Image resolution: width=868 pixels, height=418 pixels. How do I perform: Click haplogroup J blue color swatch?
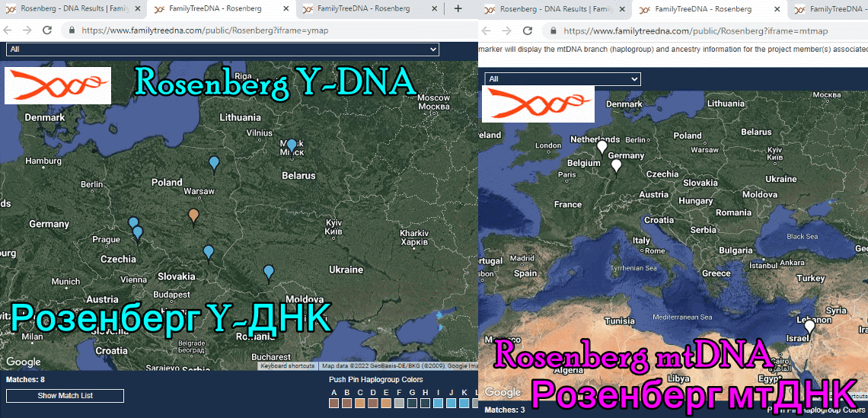452,404
